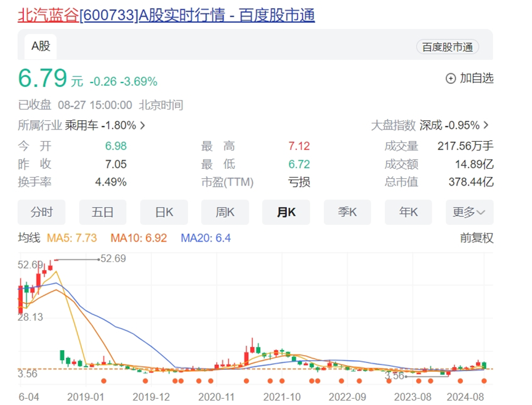The height and width of the screenshot is (405, 532).
Task: Click the MA20 moving average legend
Action: (x=206, y=237)
